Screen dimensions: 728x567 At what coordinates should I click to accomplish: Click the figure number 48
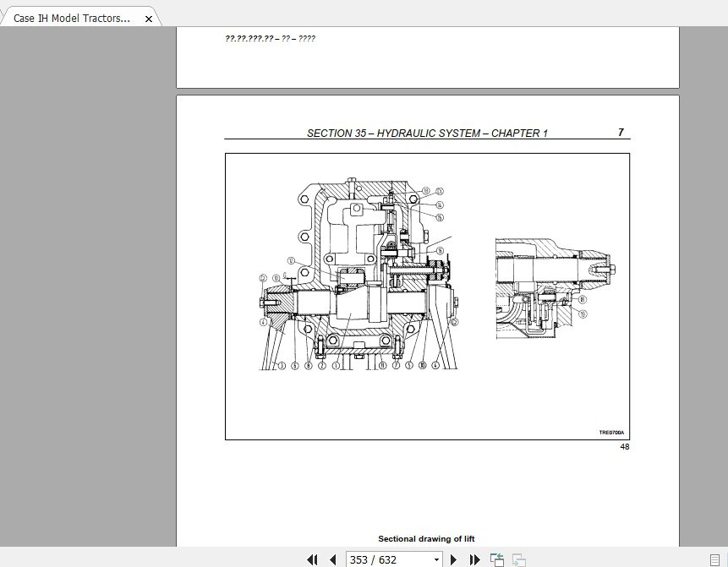coord(625,446)
